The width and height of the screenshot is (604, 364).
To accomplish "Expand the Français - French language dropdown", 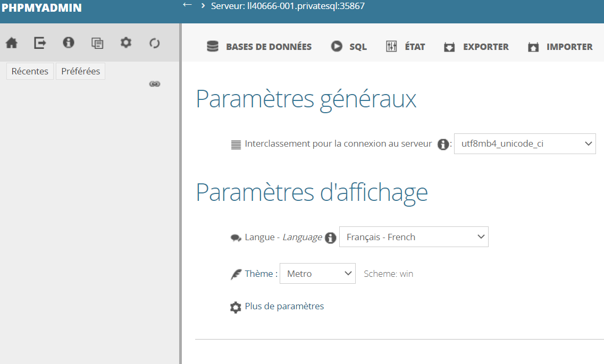I will point(414,237).
